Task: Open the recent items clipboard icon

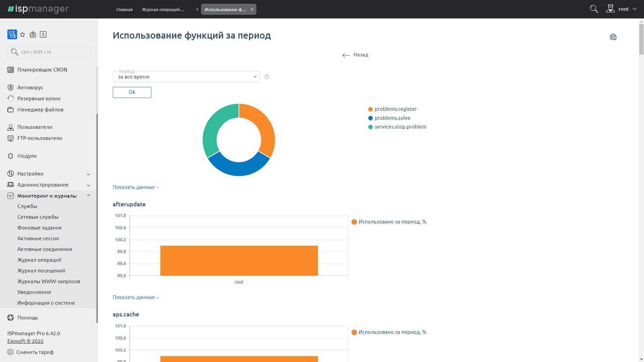Action: coord(33,35)
